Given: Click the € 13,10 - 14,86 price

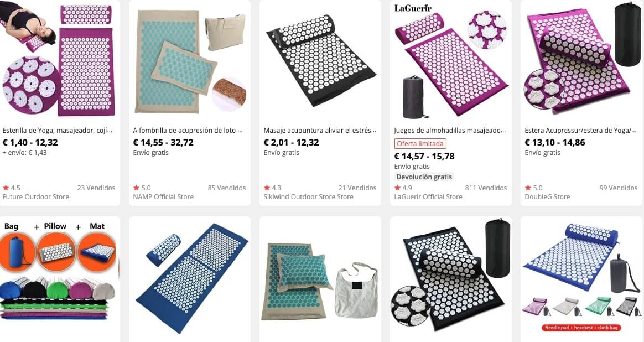Looking at the screenshot, I should (x=554, y=142).
